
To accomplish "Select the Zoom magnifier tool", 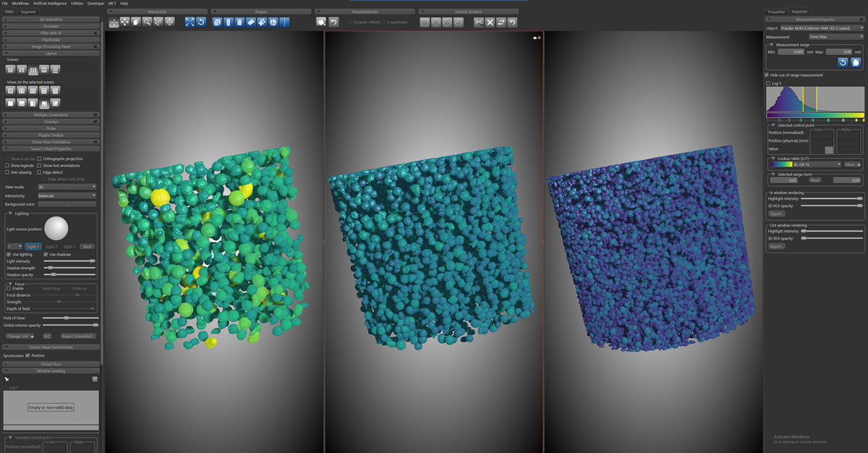I will (147, 22).
